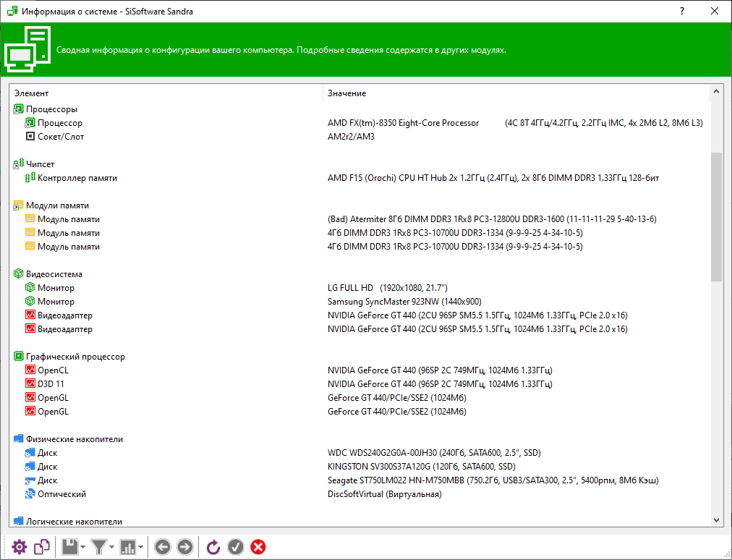The height and width of the screenshot is (560, 732).
Task: Select the LG FULL HD (1920x1080, 21.7") value
Action: (x=388, y=288)
